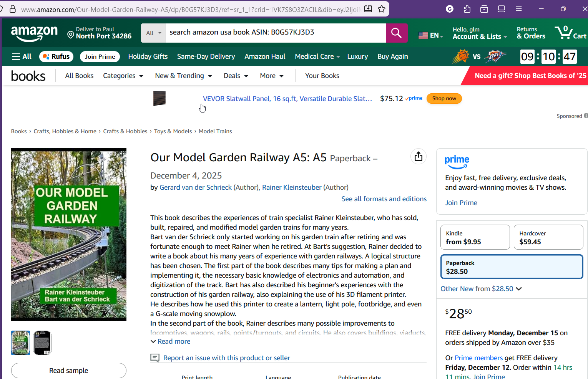
Task: Select the Kindle format option
Action: pos(475,237)
